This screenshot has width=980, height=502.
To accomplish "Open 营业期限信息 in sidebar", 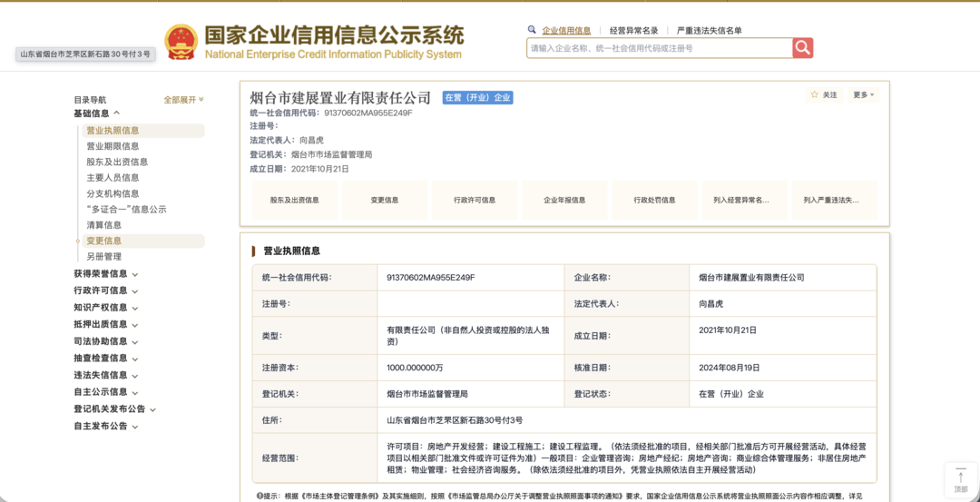I will (113, 146).
